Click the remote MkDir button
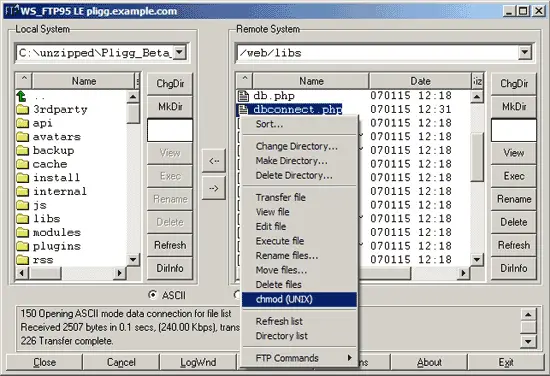Image resolution: width=550 pixels, height=376 pixels. click(x=514, y=107)
